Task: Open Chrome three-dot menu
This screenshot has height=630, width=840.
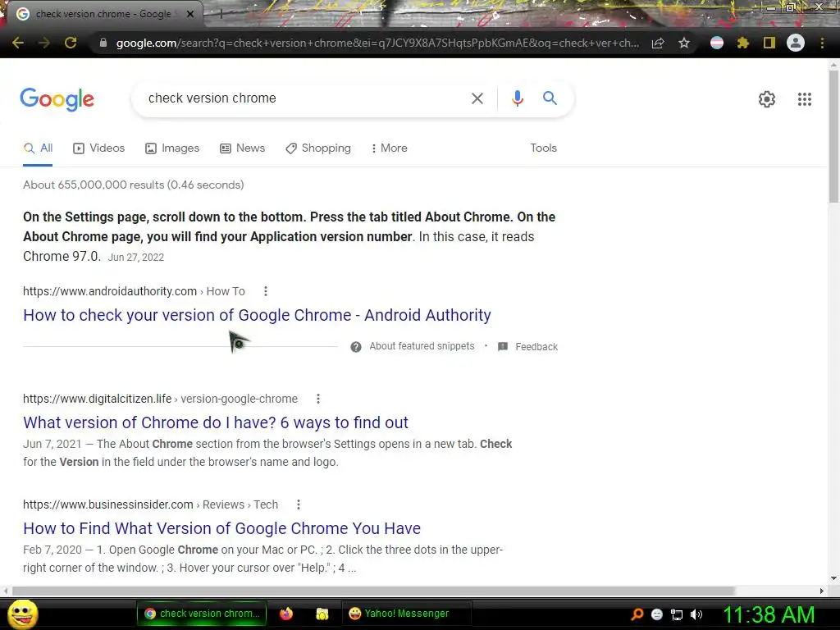Action: click(x=822, y=43)
